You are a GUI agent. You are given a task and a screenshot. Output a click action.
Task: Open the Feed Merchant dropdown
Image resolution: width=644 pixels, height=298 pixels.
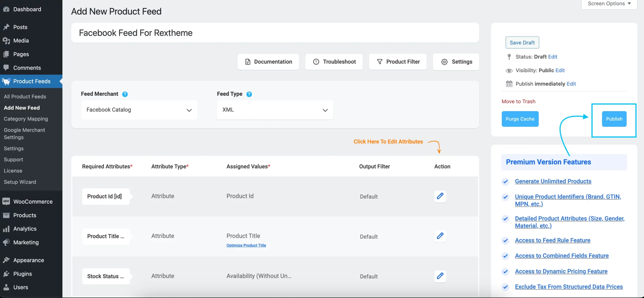(x=139, y=110)
